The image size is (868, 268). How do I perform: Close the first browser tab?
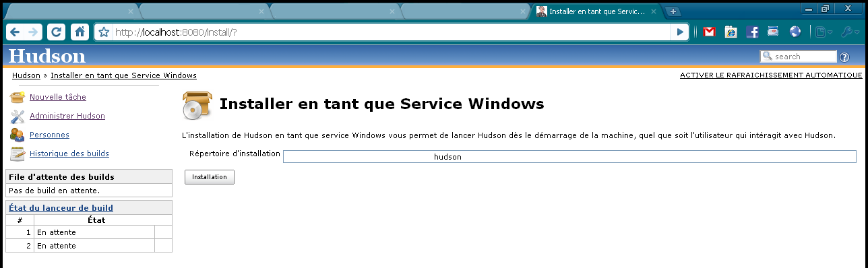click(x=131, y=11)
